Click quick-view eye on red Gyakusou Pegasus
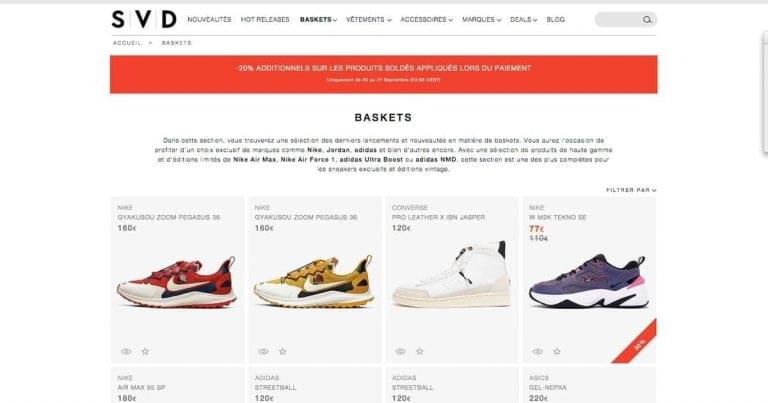 pyautogui.click(x=126, y=351)
